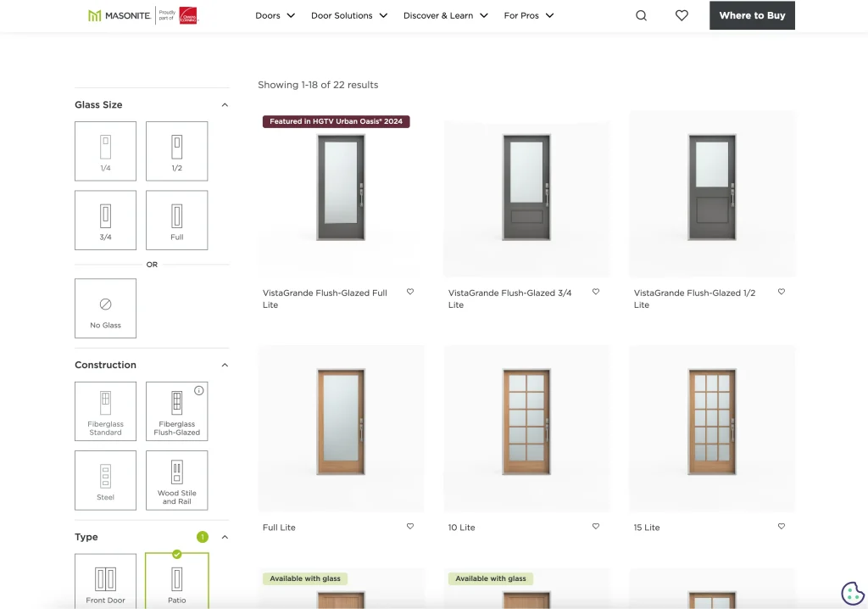Favorite the 15 Lite door
The width and height of the screenshot is (868, 609).
point(781,526)
